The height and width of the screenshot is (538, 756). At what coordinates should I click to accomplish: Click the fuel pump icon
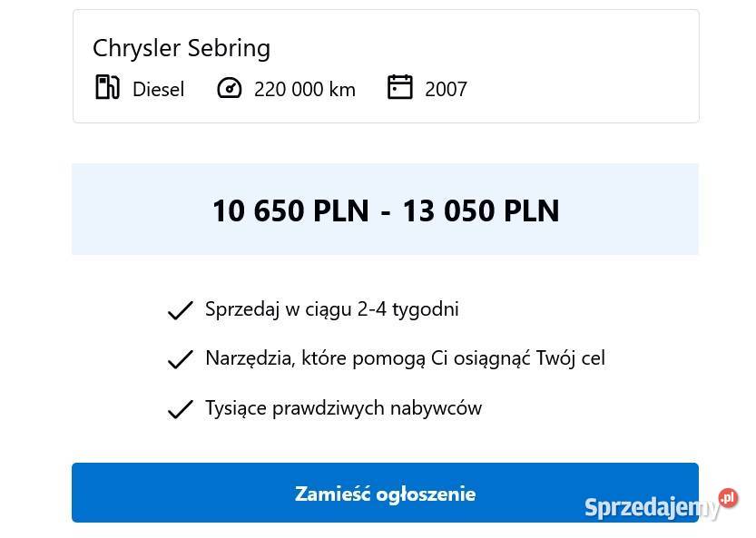tap(107, 88)
